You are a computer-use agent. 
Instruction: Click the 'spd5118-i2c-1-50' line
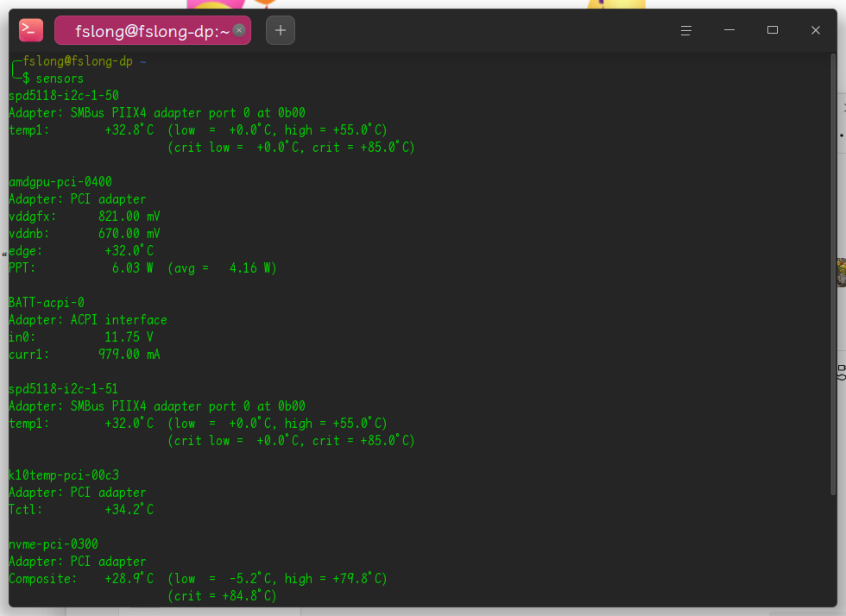(64, 96)
